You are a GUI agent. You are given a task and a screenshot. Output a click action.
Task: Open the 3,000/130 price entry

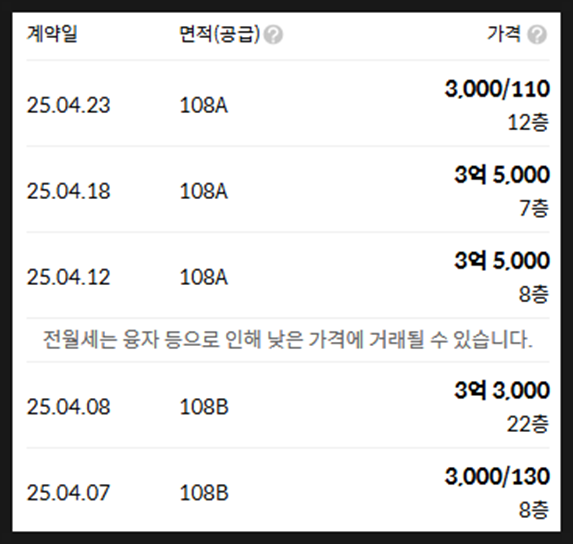pos(497,476)
